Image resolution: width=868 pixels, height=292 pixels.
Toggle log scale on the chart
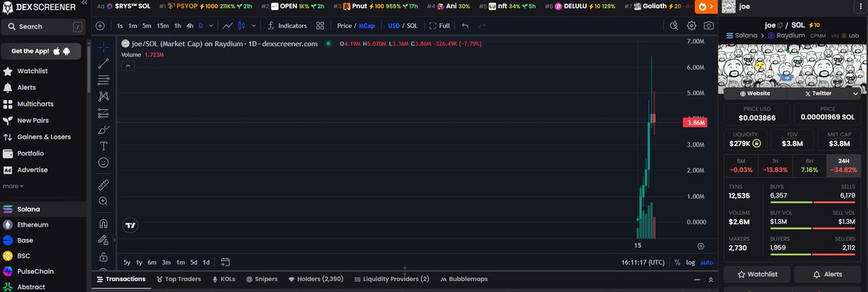[x=690, y=262]
